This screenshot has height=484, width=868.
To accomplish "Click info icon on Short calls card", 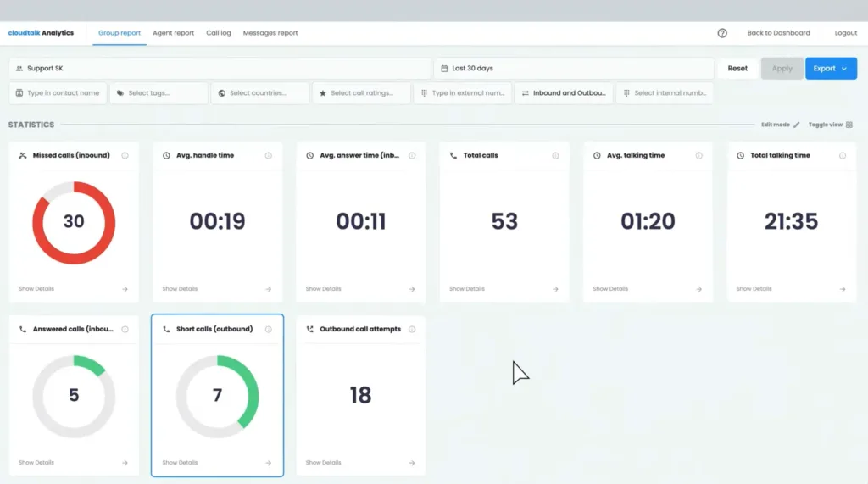I will click(x=269, y=330).
